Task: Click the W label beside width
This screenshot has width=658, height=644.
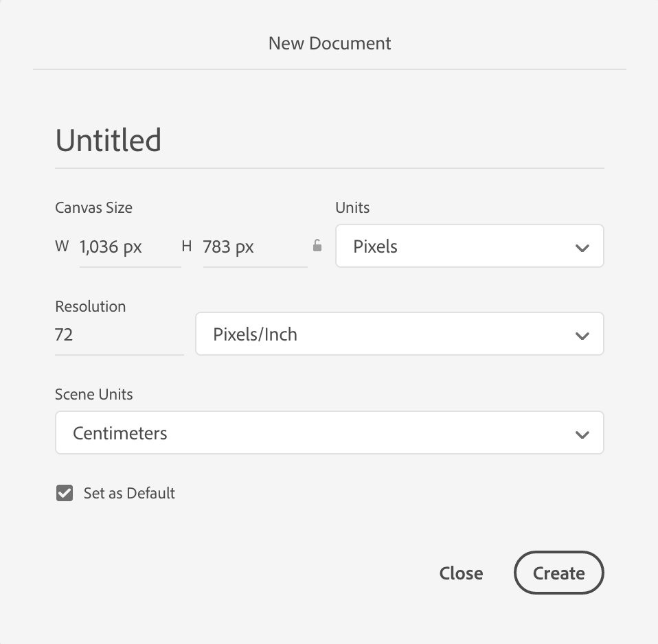Action: click(x=62, y=246)
